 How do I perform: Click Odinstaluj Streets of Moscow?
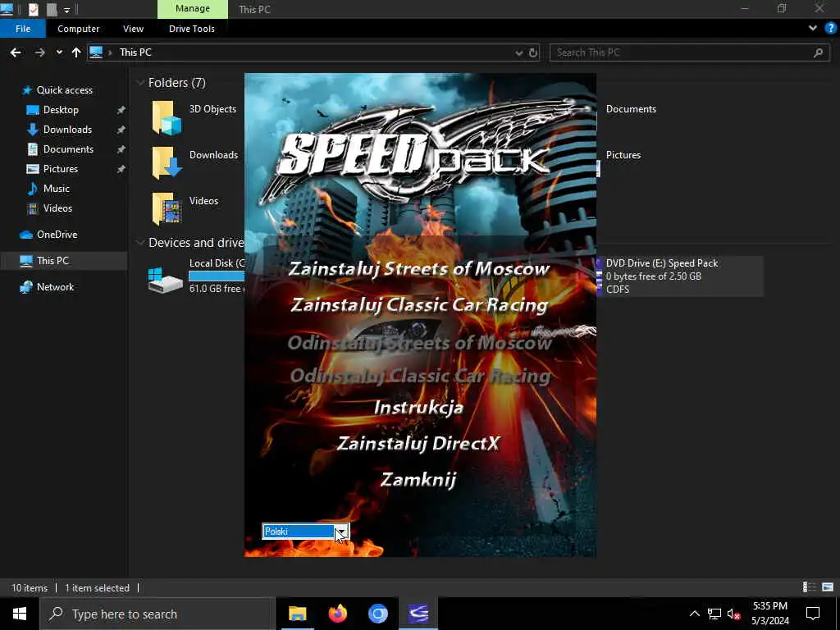click(419, 342)
